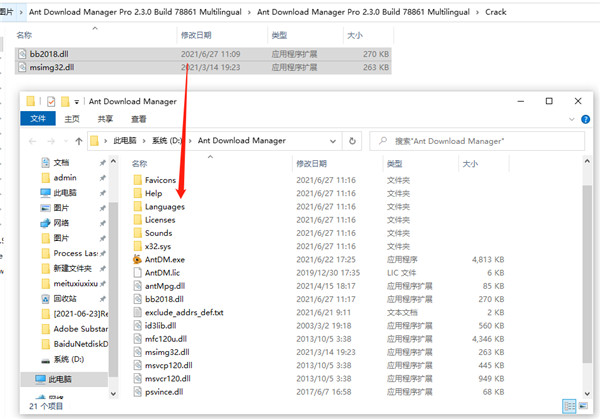Select the id3lib.dll file
Image resolution: width=600 pixels, height=419 pixels.
coord(160,326)
